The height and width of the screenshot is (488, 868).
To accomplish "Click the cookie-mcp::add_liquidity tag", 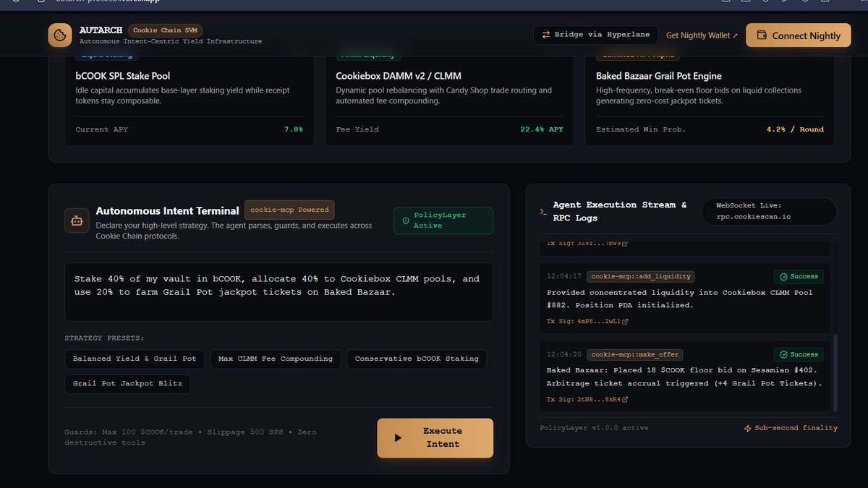I will click(x=641, y=276).
